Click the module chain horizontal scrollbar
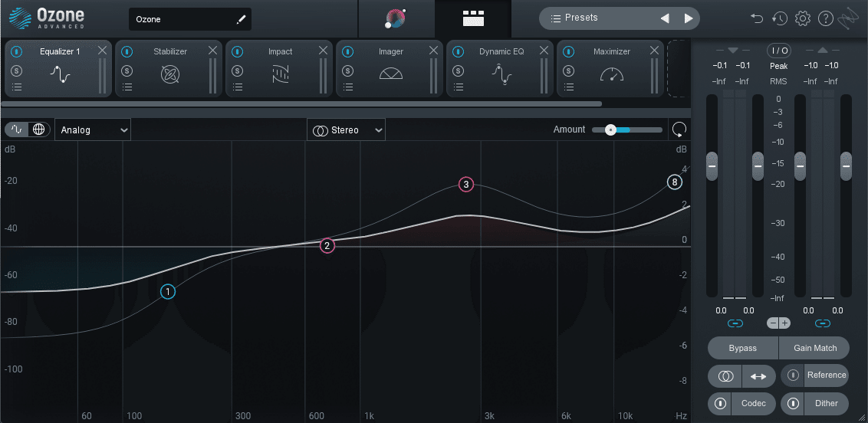 [x=301, y=103]
